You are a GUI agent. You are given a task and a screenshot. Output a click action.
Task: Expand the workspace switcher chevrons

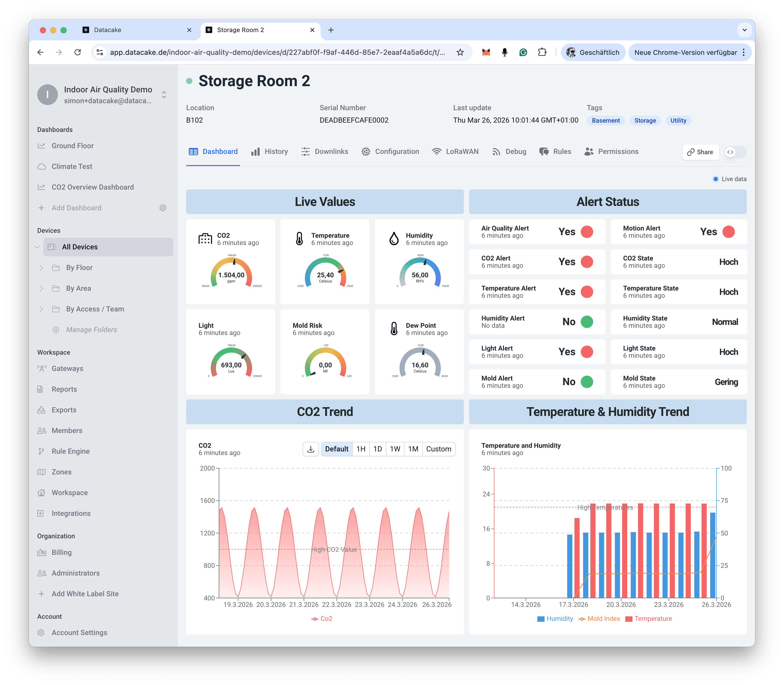click(164, 95)
